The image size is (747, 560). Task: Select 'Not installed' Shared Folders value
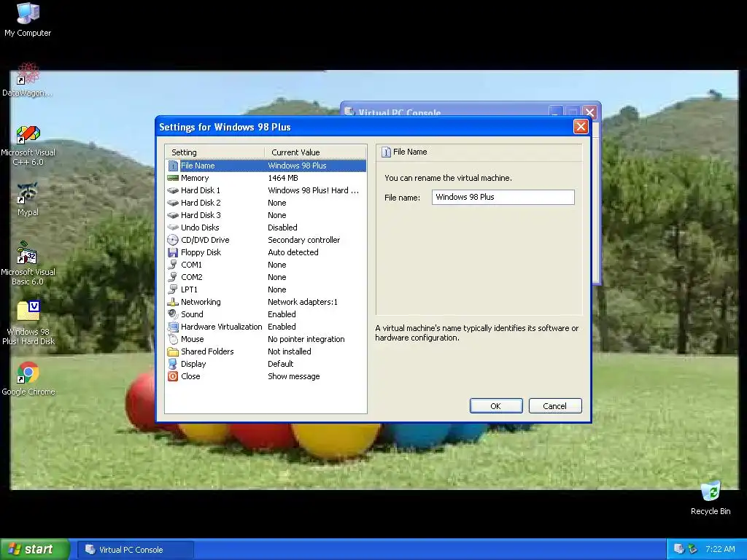(289, 351)
